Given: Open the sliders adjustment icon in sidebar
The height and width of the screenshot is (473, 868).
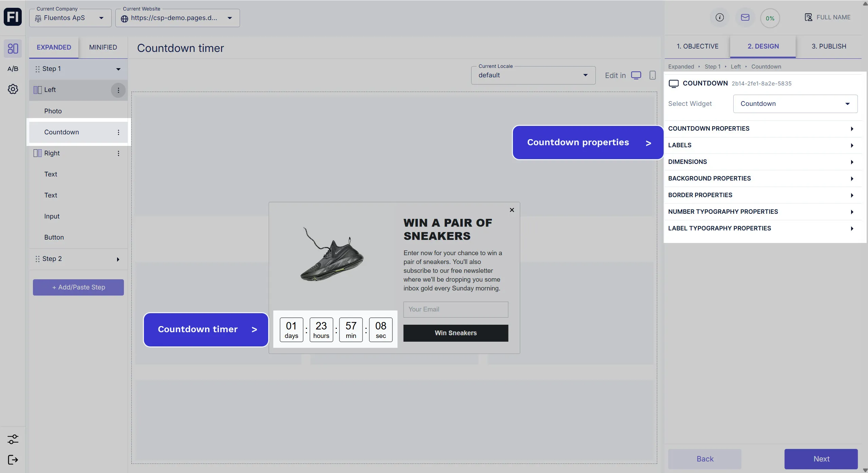Looking at the screenshot, I should pyautogui.click(x=13, y=439).
